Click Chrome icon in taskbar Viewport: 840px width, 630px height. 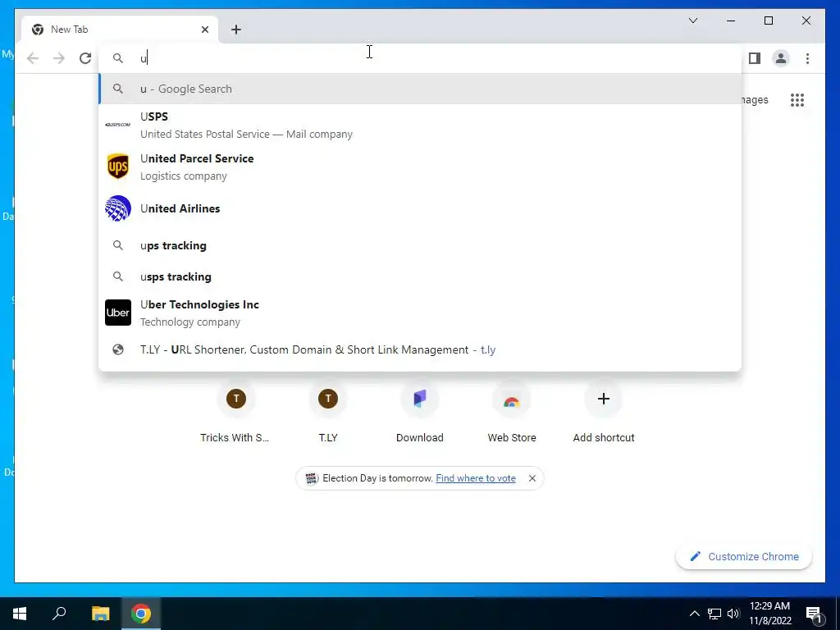click(141, 614)
